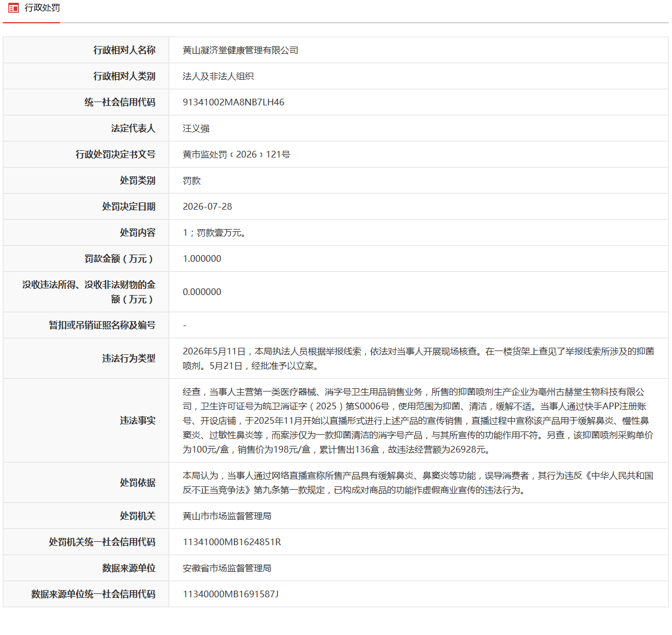The image size is (672, 635).
Task: Click company name 黄山凝济堂健康管理有限公司
Action: click(240, 50)
